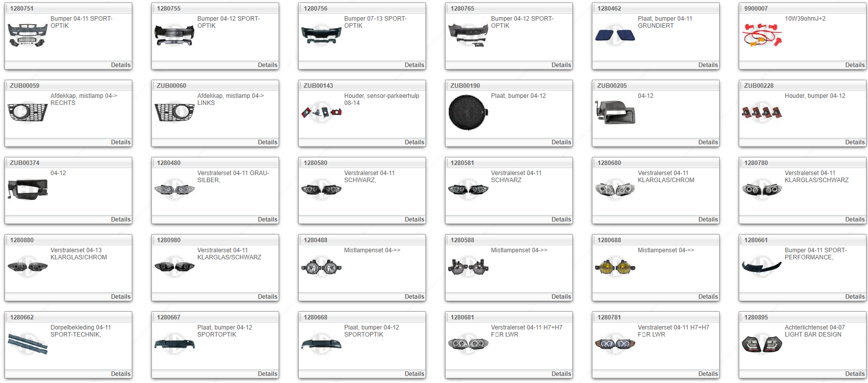
Task: Click the 1280880 headlight set image
Action: pos(28,266)
